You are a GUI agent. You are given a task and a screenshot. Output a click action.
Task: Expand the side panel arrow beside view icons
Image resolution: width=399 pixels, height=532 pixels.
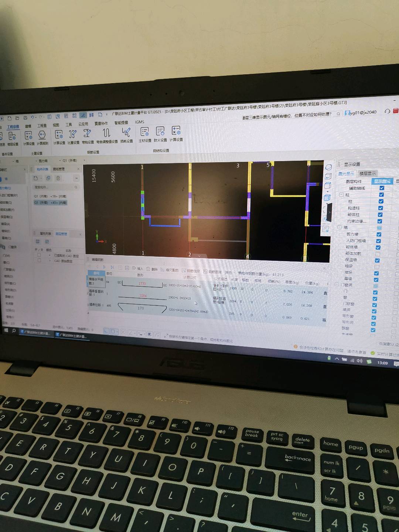(x=330, y=212)
